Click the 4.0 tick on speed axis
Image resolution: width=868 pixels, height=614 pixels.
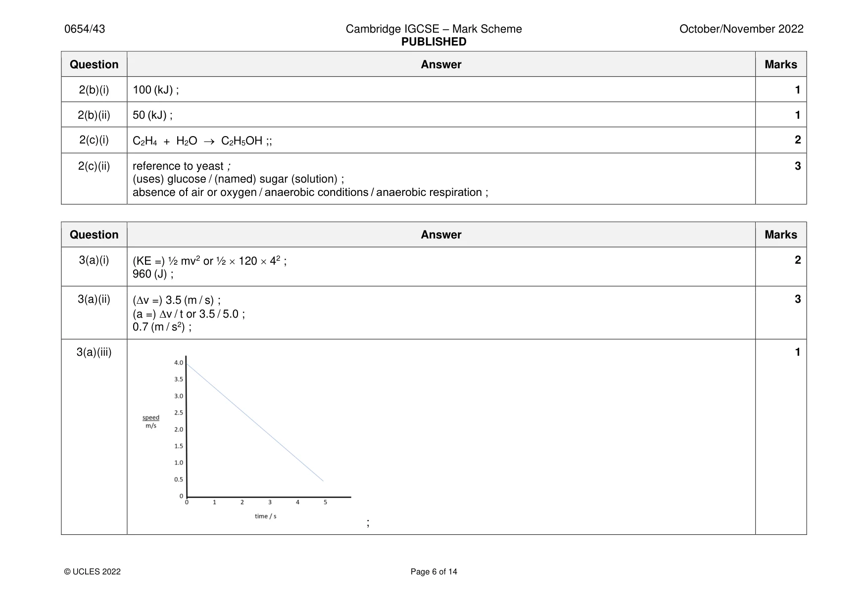click(x=179, y=363)
